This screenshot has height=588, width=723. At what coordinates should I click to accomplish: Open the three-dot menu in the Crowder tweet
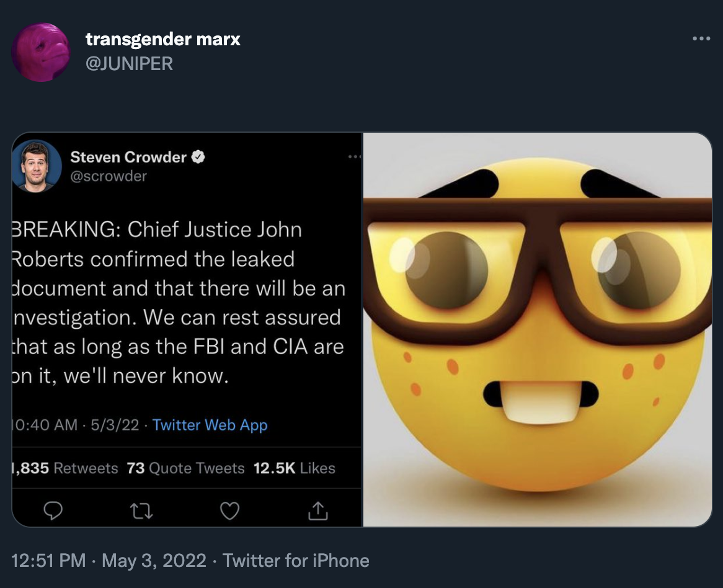354,157
